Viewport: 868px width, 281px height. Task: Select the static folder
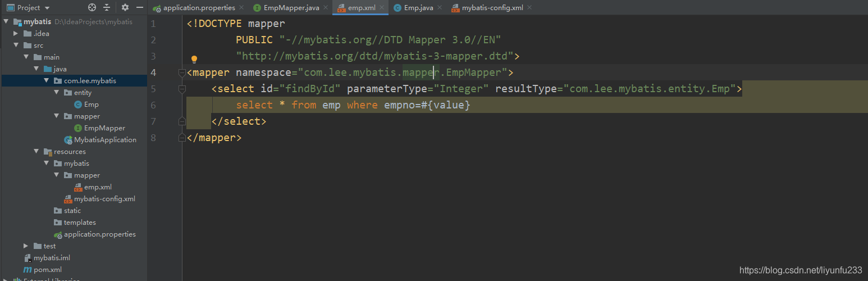pos(72,211)
